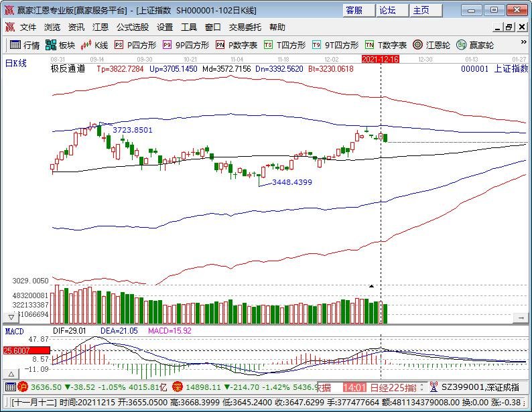Open the 江恩轮 Gann wheel icon
Viewport: 532px width, 412px height.
[x=417, y=45]
